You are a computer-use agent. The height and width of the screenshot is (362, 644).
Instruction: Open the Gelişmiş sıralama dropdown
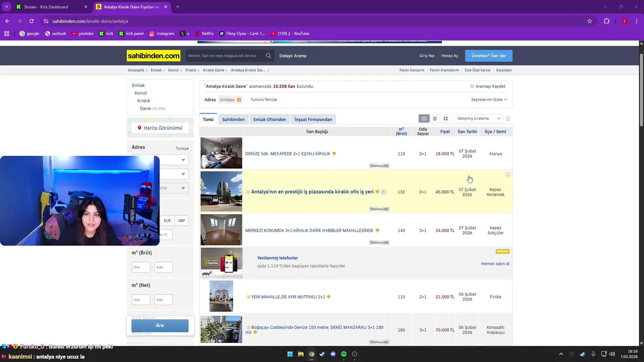click(478, 119)
